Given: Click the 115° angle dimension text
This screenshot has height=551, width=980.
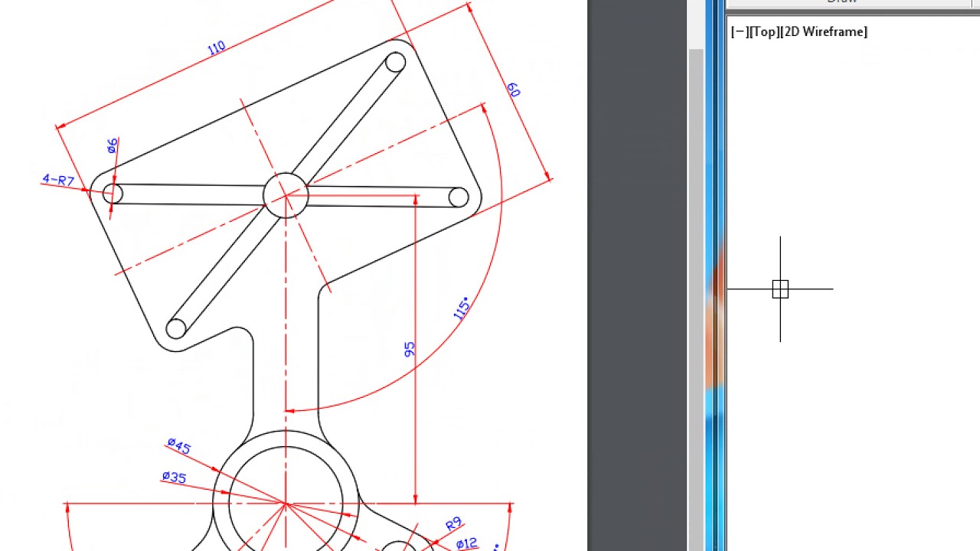Looking at the screenshot, I should (462, 309).
